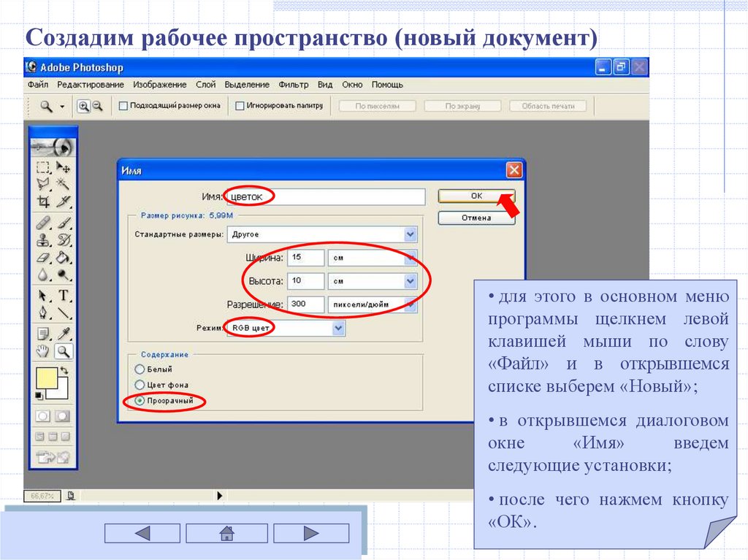Select the Rectangular Marquee tool

point(44,168)
